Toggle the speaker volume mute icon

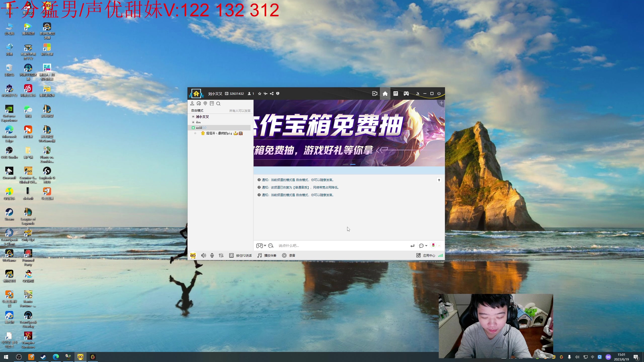(x=204, y=255)
